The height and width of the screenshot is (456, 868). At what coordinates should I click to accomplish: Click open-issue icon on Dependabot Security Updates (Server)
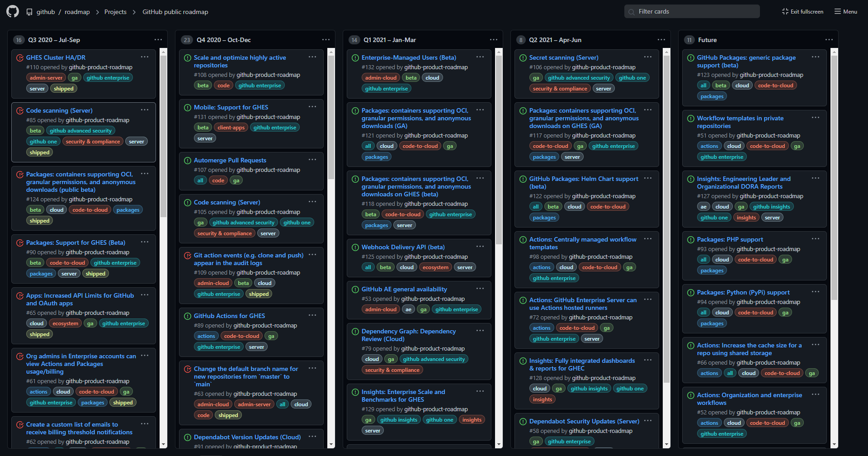tap(523, 422)
